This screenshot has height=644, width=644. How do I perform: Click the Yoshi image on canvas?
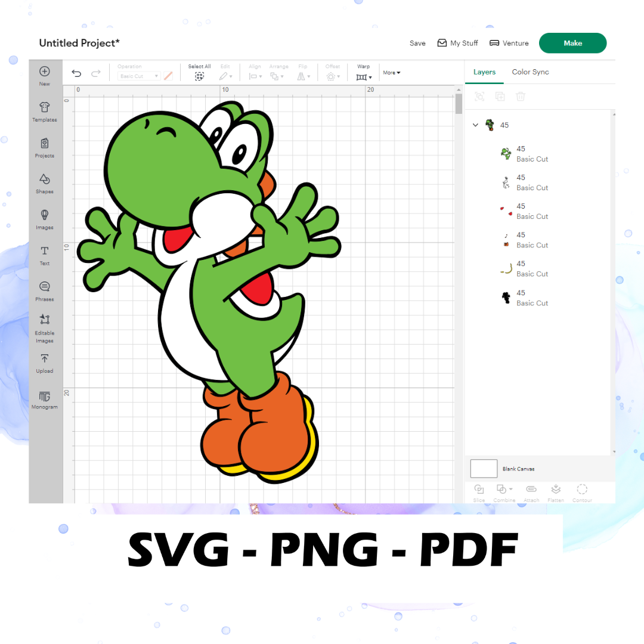click(209, 292)
